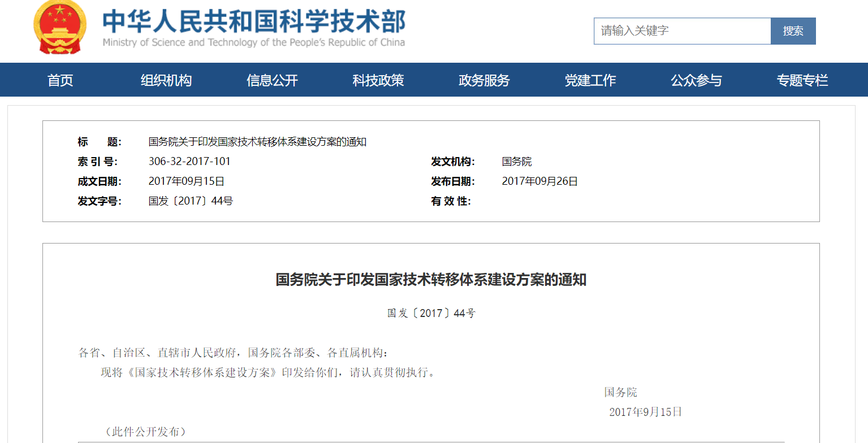
Task: Select 信息公开 in the navigation bar
Action: [x=272, y=80]
